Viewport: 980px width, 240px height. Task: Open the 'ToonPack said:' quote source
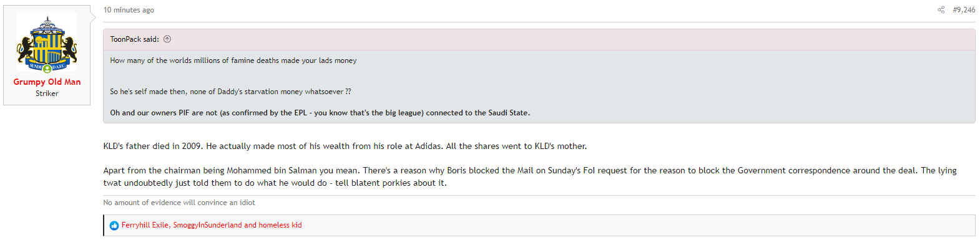click(x=134, y=39)
